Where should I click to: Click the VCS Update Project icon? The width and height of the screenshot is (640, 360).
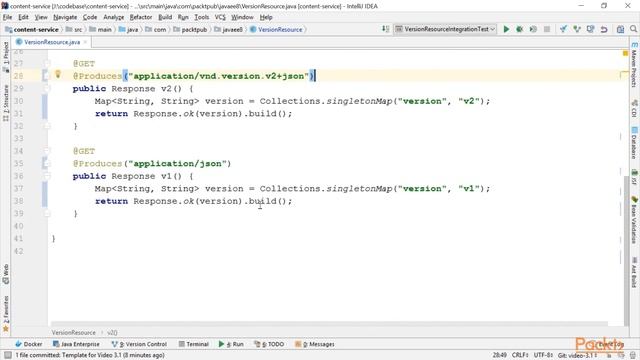point(563,29)
